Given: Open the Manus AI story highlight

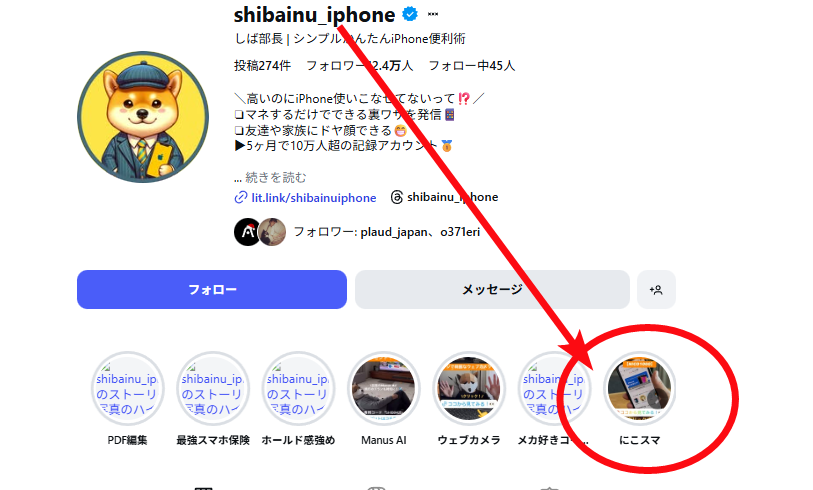Looking at the screenshot, I should 384,389.
